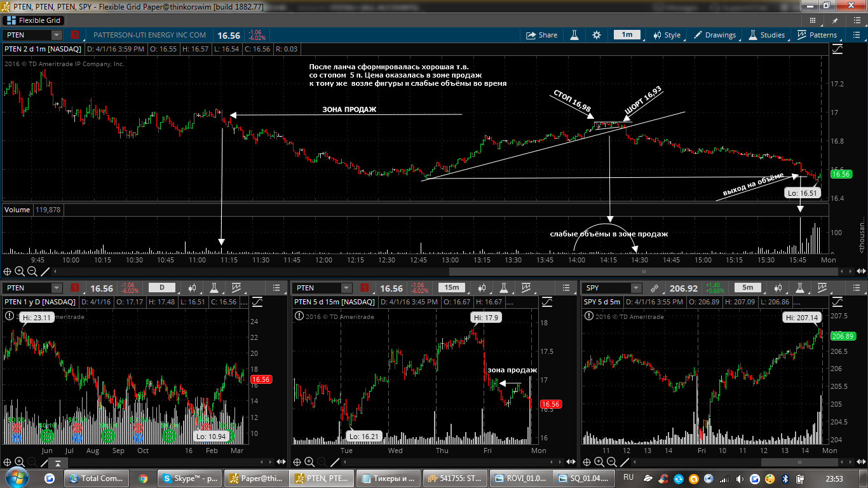
Task: Toggle the red link indicator in 15m PTEN panel
Action: (x=364, y=288)
